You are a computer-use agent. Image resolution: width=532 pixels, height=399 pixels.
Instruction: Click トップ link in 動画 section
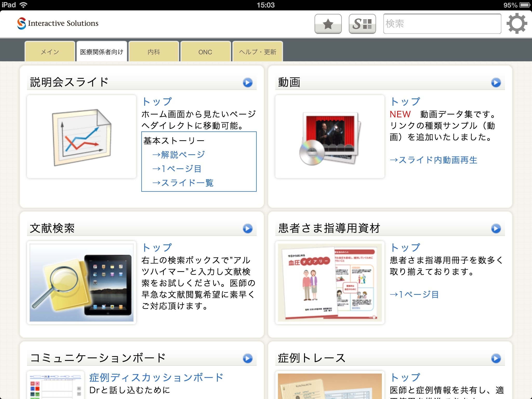405,101
